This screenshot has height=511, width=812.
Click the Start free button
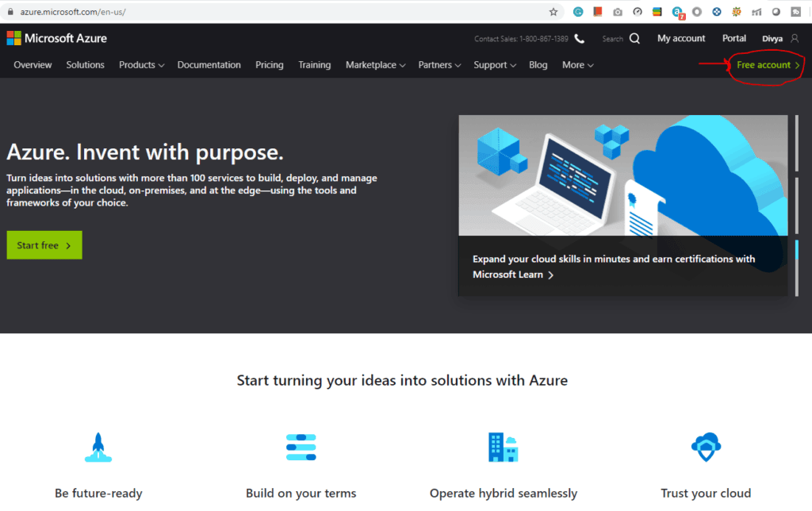[x=44, y=244]
